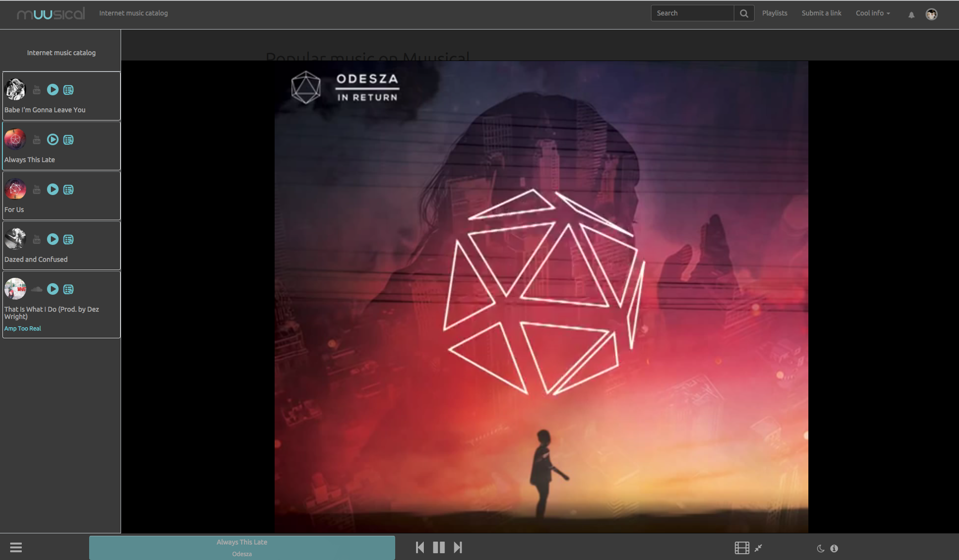The image size is (959, 560).
Task: Add Dazed and Confused to playlist
Action: [68, 240]
